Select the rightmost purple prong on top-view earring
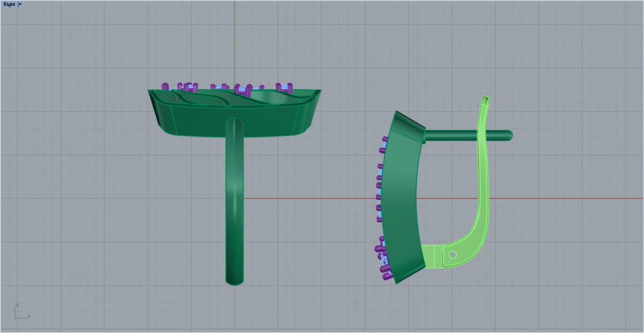This screenshot has height=333, width=644. coord(290,86)
